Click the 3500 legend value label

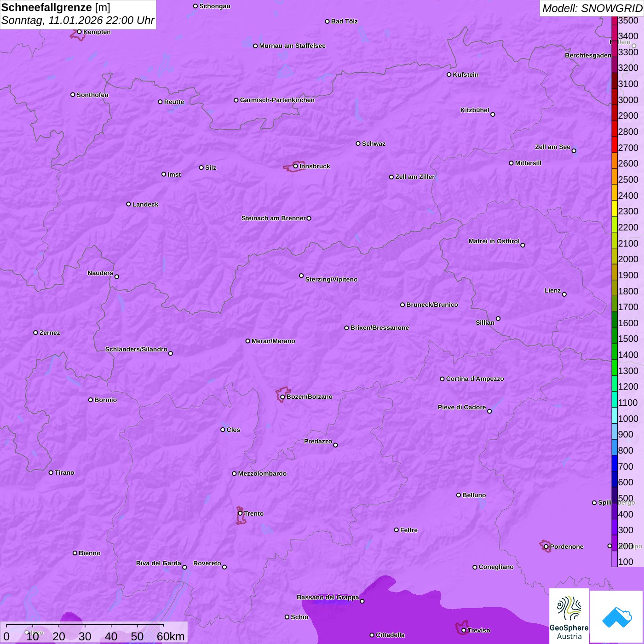pos(628,20)
